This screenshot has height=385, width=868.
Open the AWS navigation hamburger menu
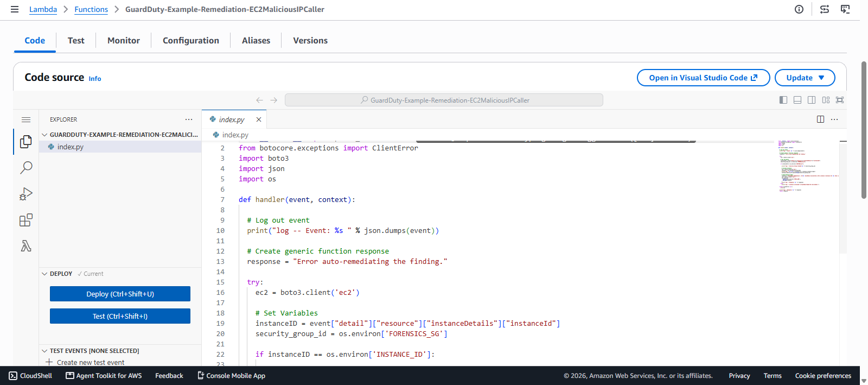coord(15,9)
